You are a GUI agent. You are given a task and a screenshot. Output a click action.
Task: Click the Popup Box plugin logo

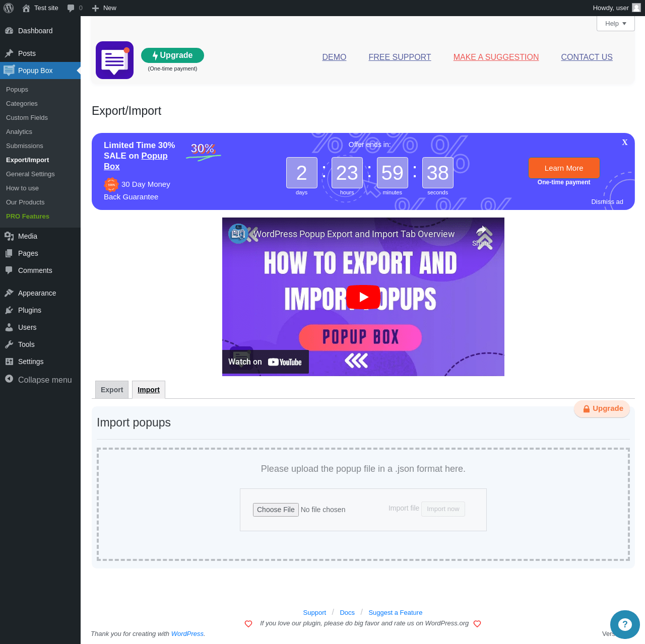click(114, 60)
